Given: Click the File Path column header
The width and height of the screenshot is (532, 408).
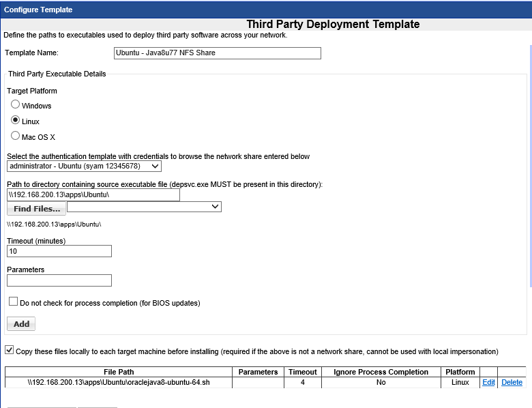Looking at the screenshot, I should pyautogui.click(x=119, y=372).
